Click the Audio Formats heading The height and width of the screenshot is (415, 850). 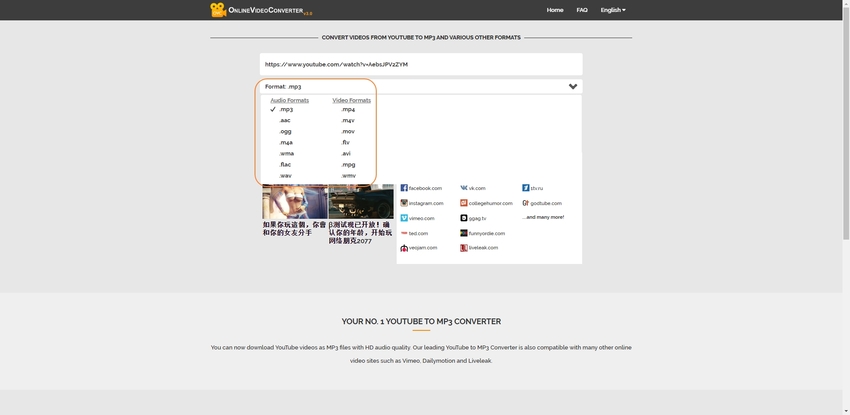click(289, 100)
